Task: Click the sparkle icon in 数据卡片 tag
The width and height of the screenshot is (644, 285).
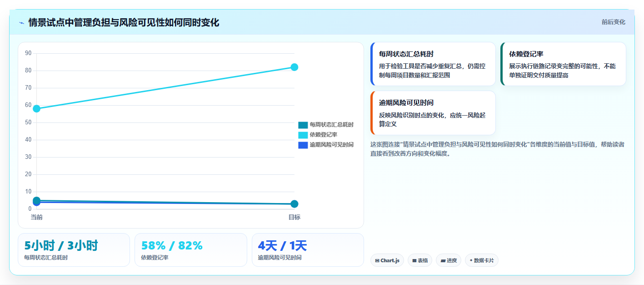Action: 471,260
